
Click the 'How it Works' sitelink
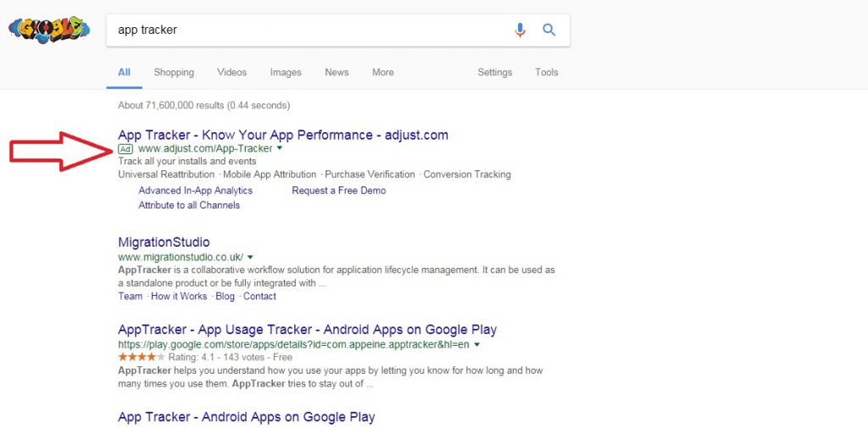(x=178, y=297)
